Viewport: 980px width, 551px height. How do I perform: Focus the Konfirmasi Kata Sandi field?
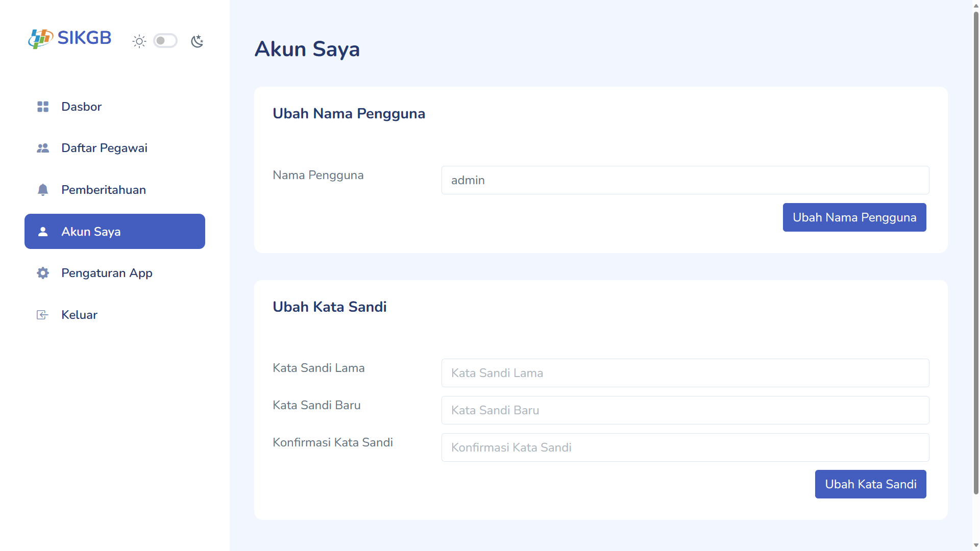pyautogui.click(x=685, y=447)
